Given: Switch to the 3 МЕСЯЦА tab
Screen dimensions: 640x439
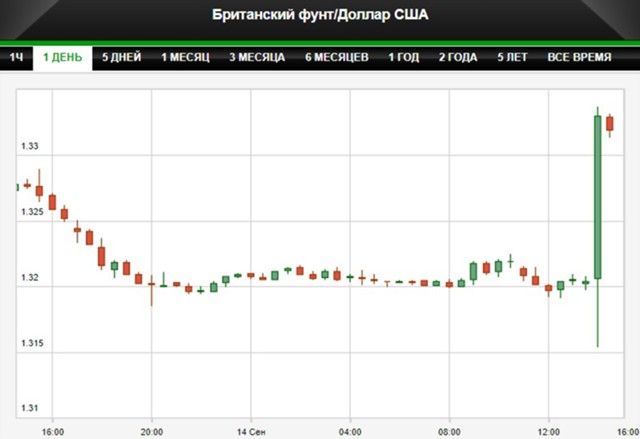Looking at the screenshot, I should point(257,58).
